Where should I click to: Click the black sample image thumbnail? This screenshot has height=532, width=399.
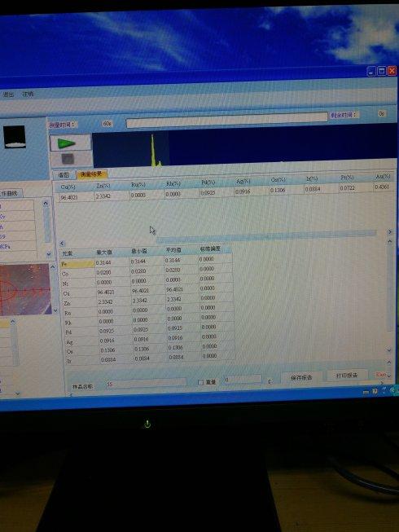(15, 136)
